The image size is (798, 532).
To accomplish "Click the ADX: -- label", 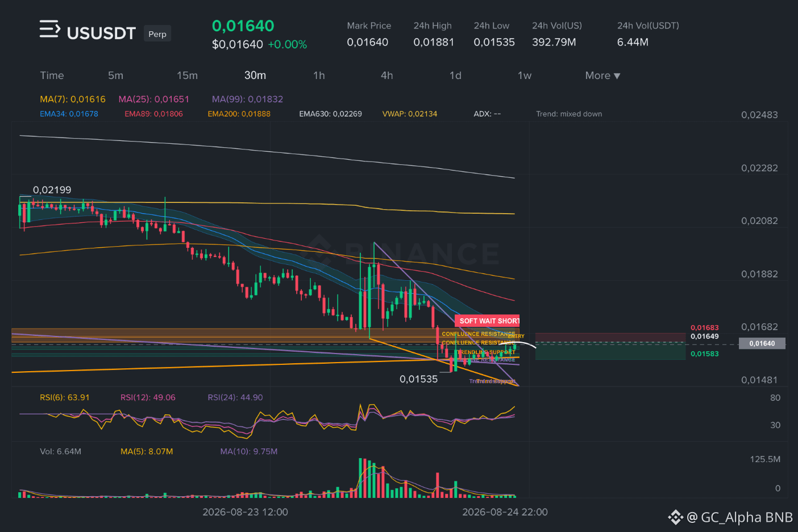I will click(487, 114).
